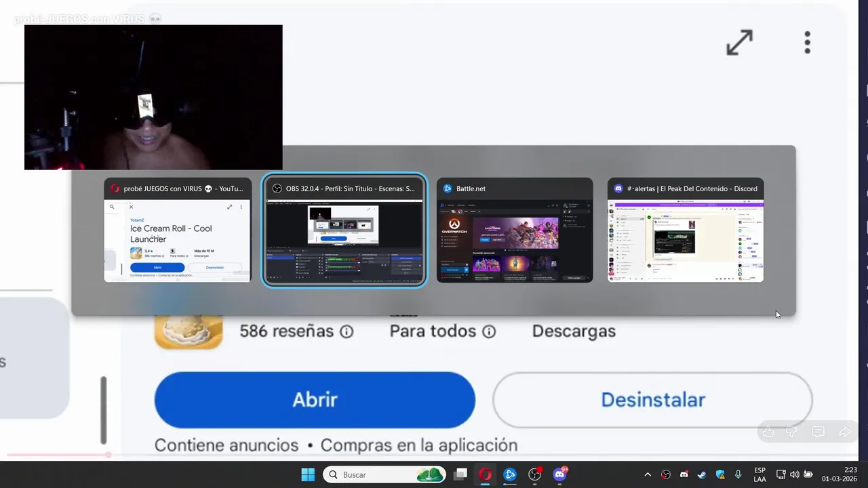868x488 pixels.
Task: Switch to the YouTube Opera window thumbnail
Action: (178, 230)
